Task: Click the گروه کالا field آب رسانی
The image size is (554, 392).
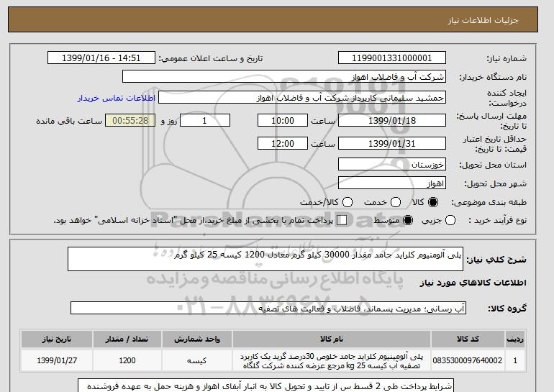Action: point(268,309)
